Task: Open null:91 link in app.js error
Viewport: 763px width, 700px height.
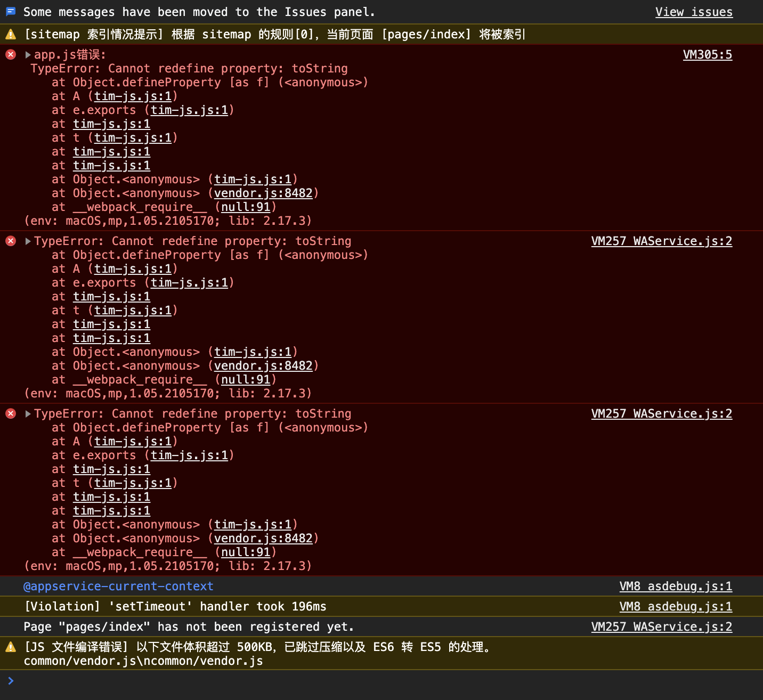Action: point(246,207)
